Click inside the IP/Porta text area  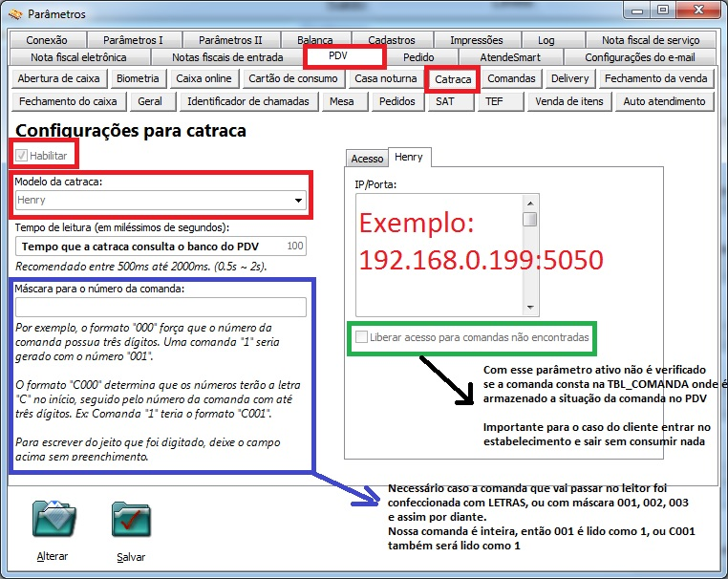point(439,255)
